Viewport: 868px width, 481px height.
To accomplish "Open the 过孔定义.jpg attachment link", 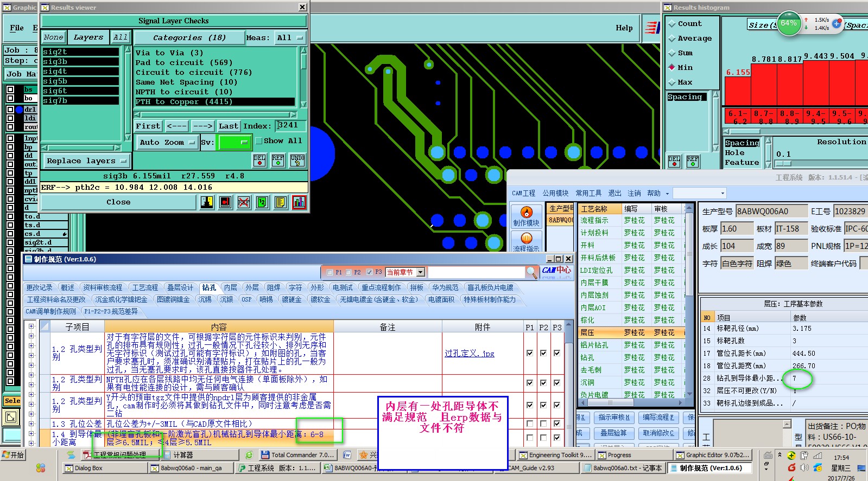I will click(469, 354).
